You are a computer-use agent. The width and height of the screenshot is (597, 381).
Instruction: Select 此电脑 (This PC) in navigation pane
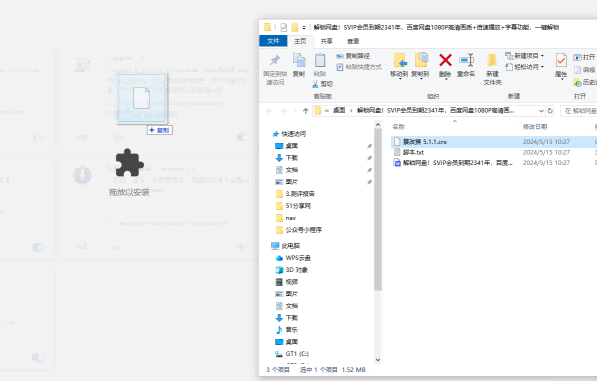coord(291,246)
